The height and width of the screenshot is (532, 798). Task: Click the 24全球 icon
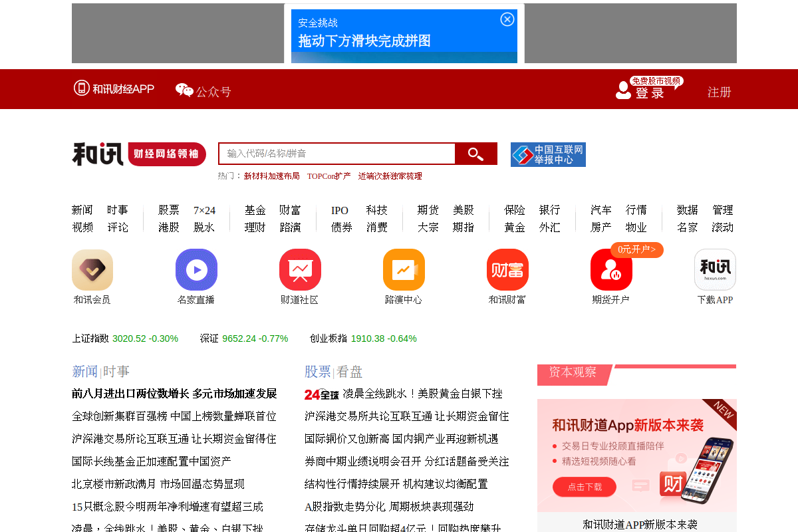pos(322,394)
